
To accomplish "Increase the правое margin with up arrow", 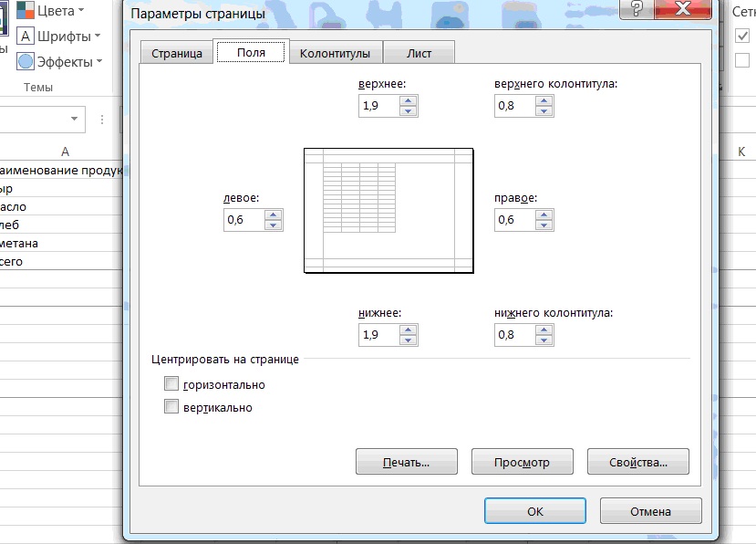I will pos(544,214).
